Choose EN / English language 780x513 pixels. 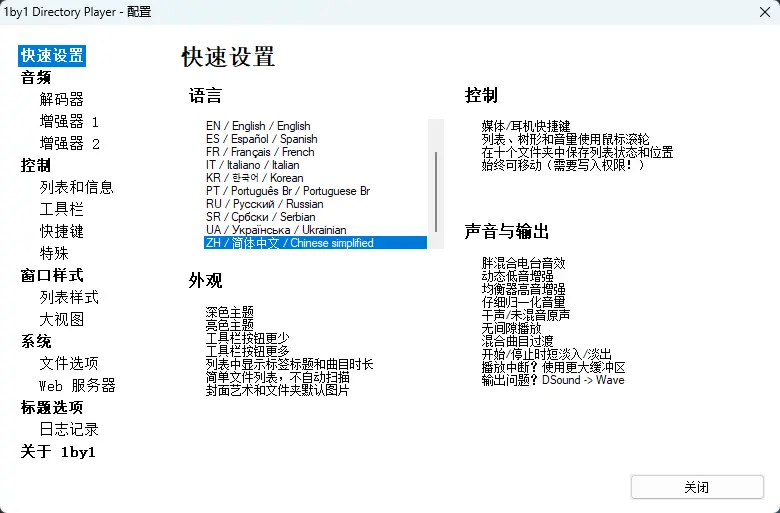coord(315,126)
